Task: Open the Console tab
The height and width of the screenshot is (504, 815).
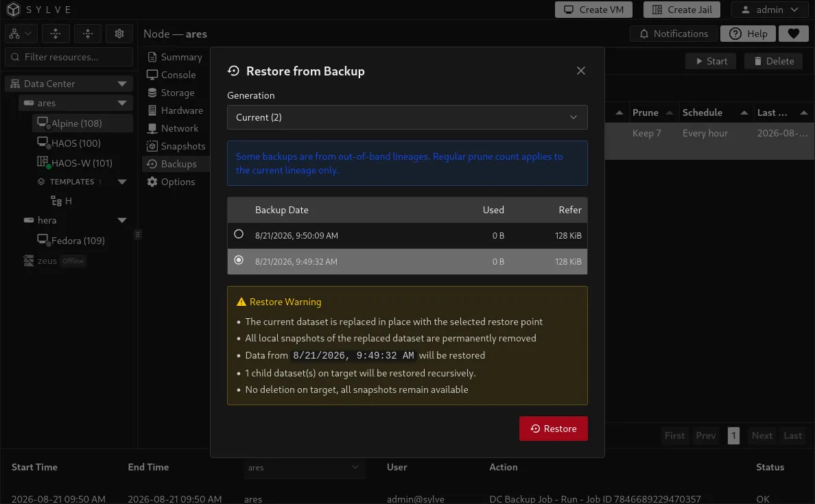Action: [x=175, y=75]
